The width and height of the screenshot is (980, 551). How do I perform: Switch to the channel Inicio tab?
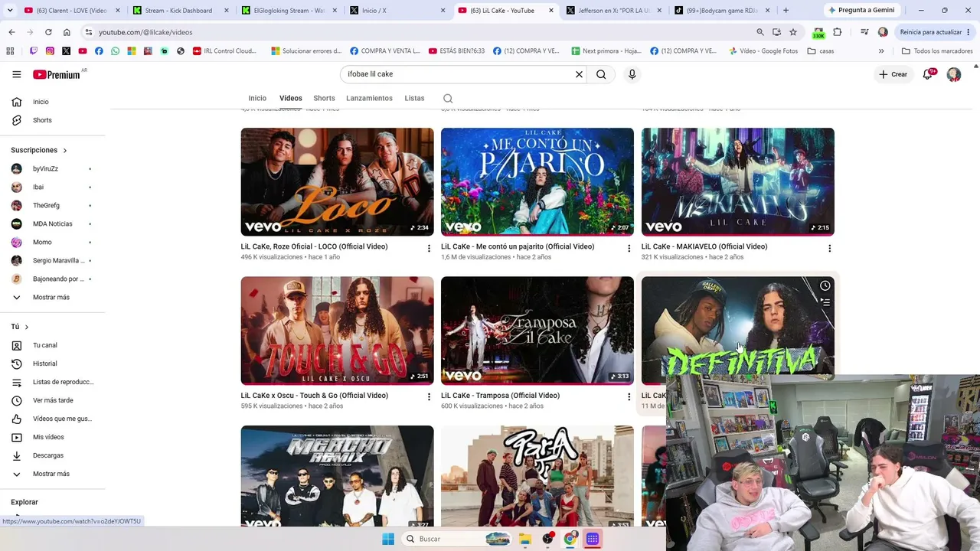pos(257,98)
